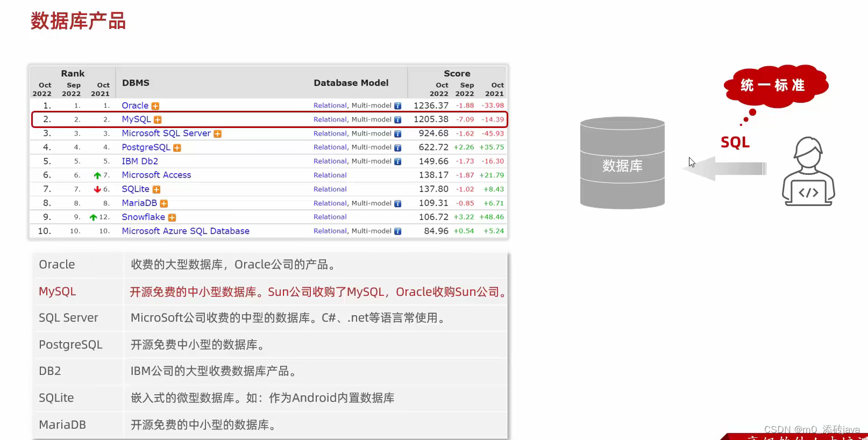
Task: Click the Rank column header
Action: tap(73, 74)
